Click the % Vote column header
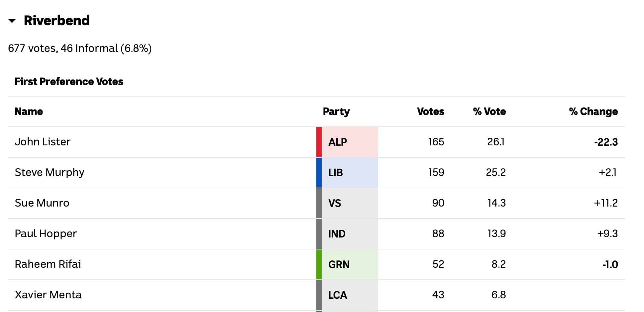Image resolution: width=644 pixels, height=312 pixels. 489,111
